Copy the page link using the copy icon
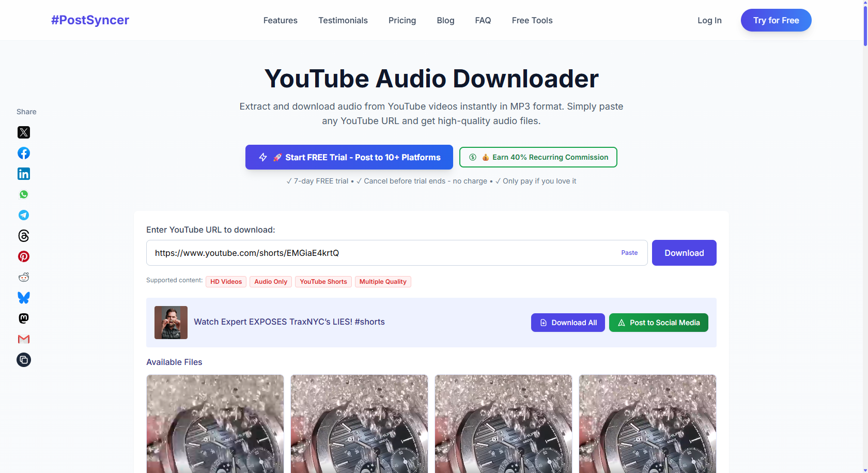Image resolution: width=868 pixels, height=473 pixels. 23,360
